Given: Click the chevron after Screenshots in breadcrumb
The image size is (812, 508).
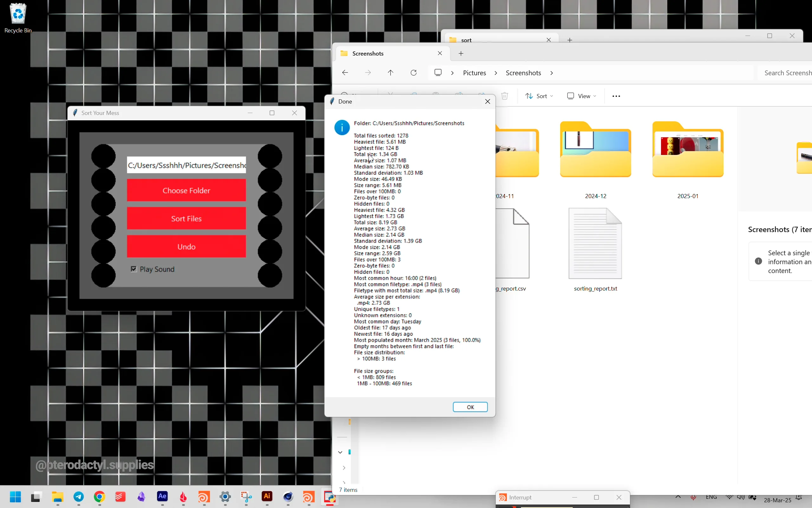Looking at the screenshot, I should pos(552,73).
